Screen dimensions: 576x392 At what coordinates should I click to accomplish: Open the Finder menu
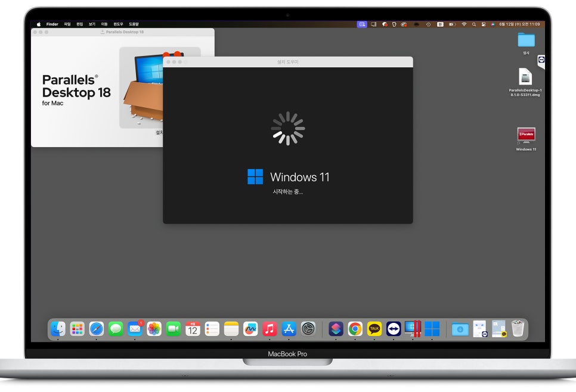[x=52, y=24]
